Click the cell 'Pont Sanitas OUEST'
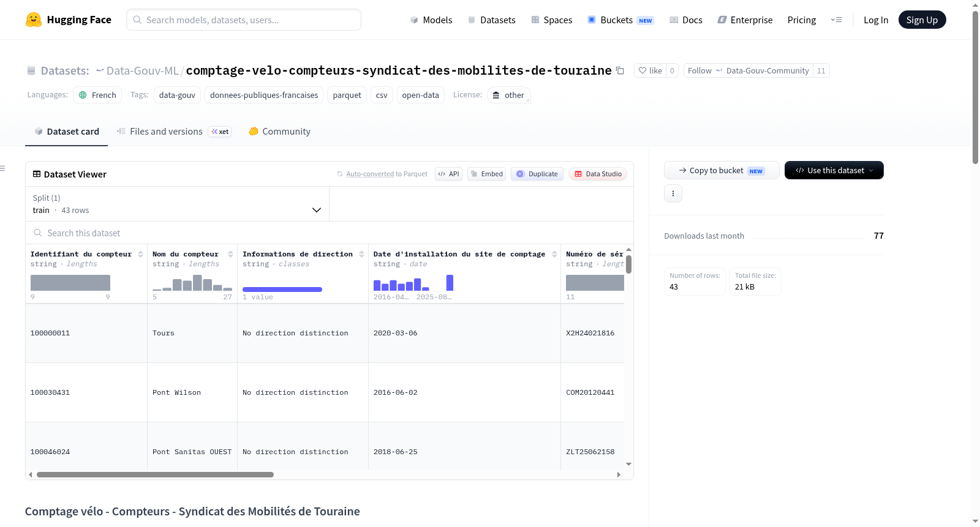This screenshot has width=980, height=527. coord(192,452)
